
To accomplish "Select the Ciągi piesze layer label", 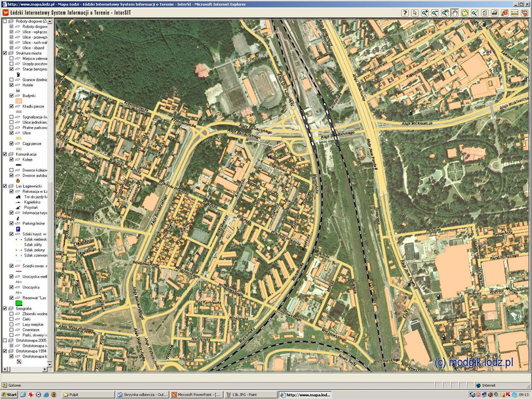I will 32,144.
